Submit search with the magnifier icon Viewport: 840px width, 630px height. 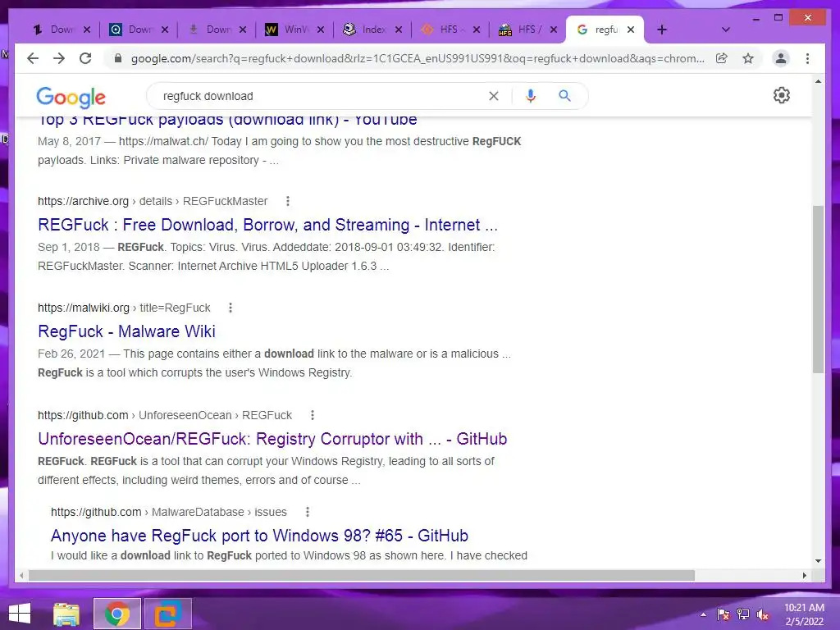click(564, 96)
